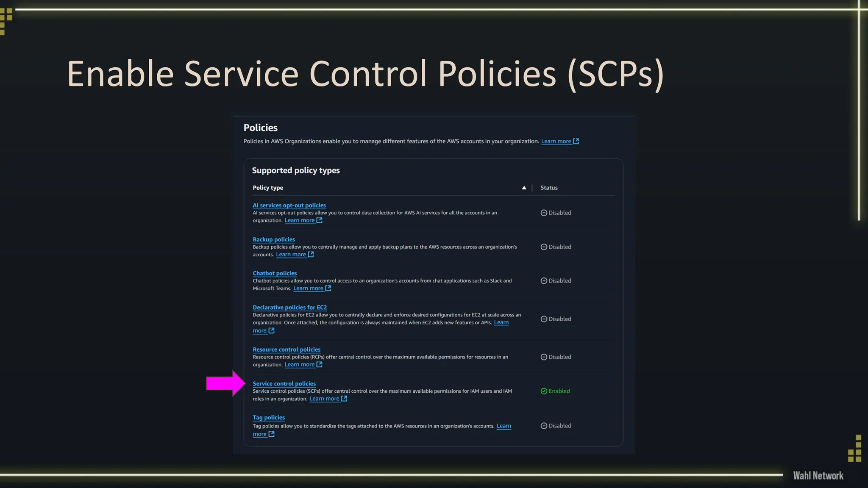
Task: Click Learn more under Service control policies
Action: (x=324, y=399)
